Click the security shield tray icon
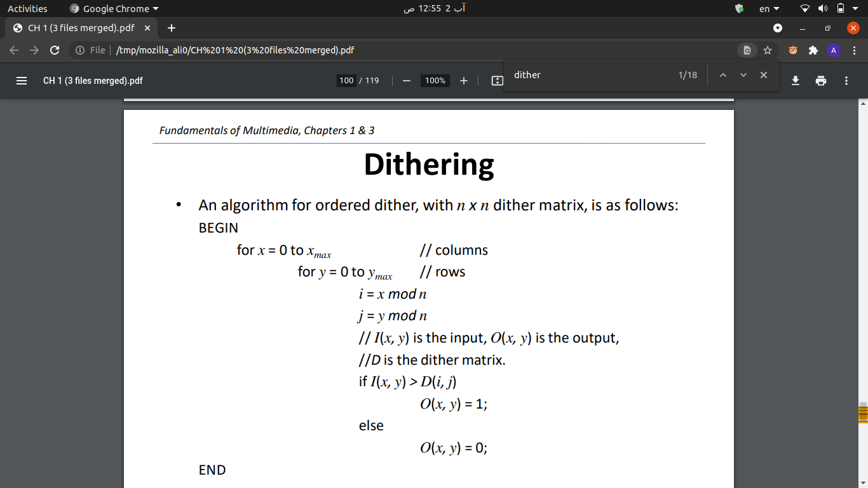 click(739, 9)
